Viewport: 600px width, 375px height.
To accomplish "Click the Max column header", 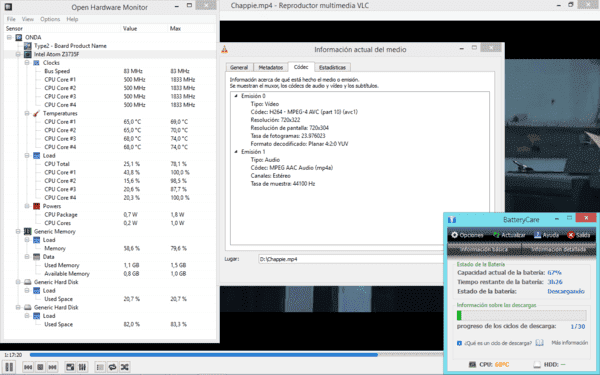I will click(x=191, y=28).
